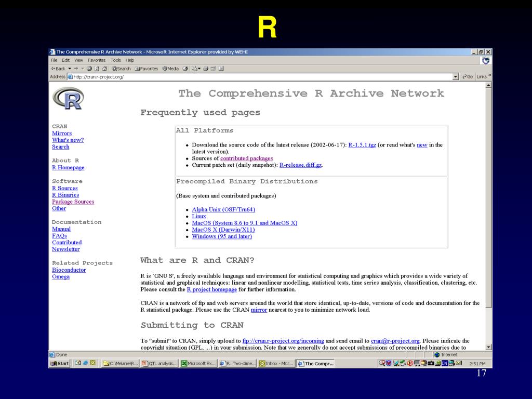Click the Discuss toolbar icon

click(221, 69)
